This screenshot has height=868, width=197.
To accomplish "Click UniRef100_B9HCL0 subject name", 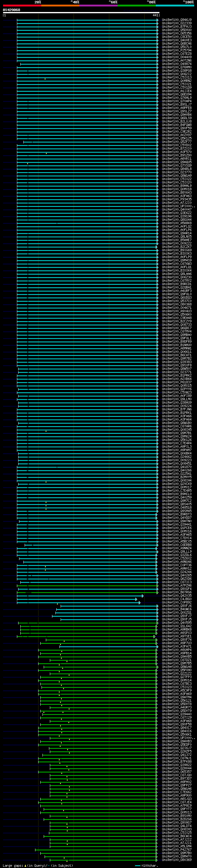I will tap(176, 494).
